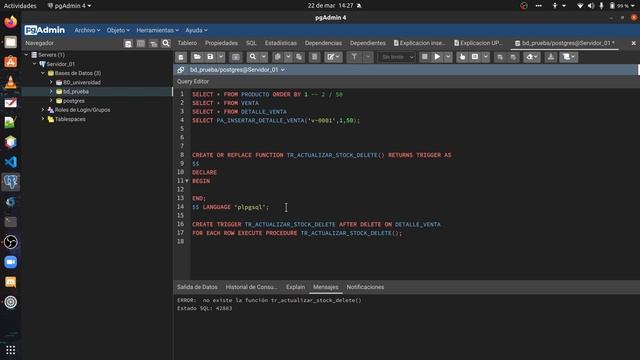Open the Execute options dropdown arrow
Screen dimensions: 640x360
point(448,57)
